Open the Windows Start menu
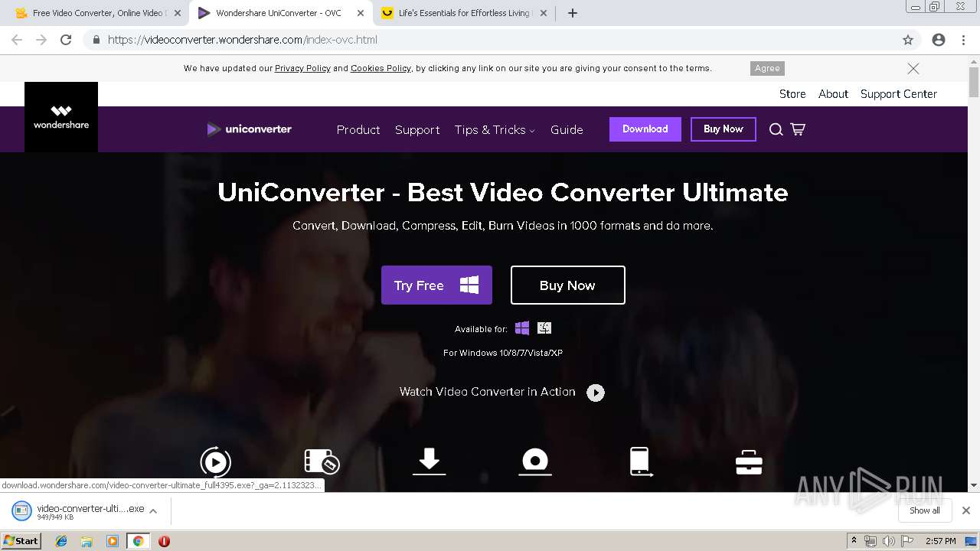Viewport: 980px width, 551px height. click(21, 540)
